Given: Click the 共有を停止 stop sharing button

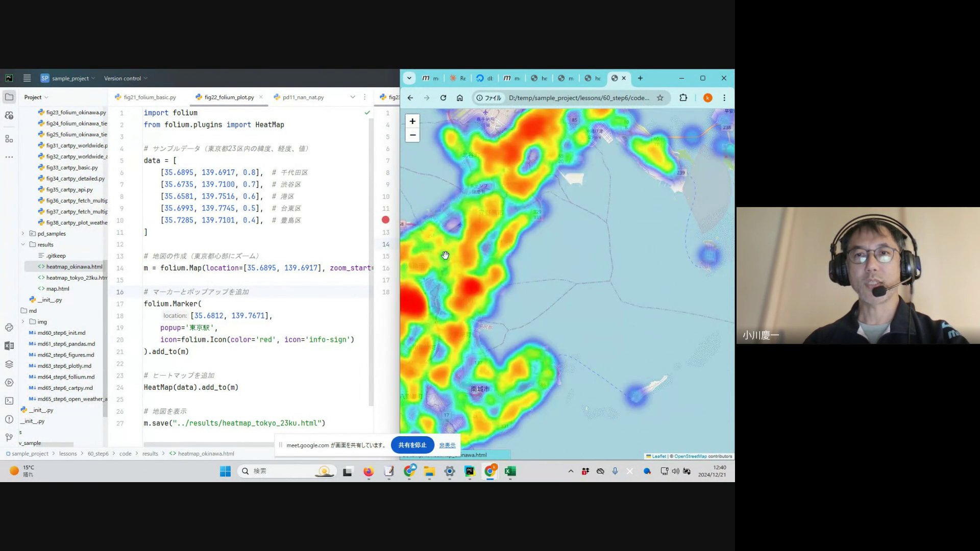Looking at the screenshot, I should click(412, 445).
